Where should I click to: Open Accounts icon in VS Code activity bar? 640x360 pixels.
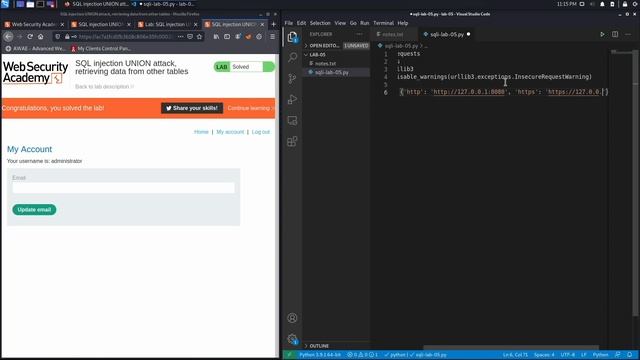(x=292, y=318)
